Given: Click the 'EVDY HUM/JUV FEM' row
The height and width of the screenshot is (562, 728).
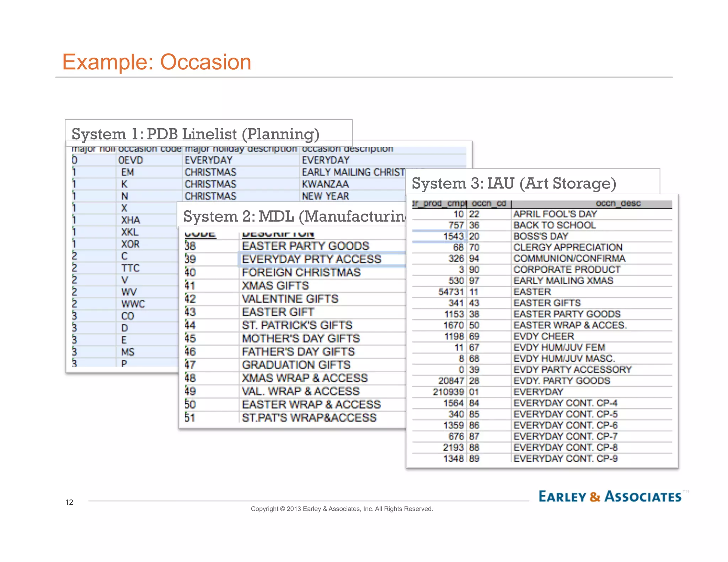Looking at the screenshot, I should tap(542, 347).
